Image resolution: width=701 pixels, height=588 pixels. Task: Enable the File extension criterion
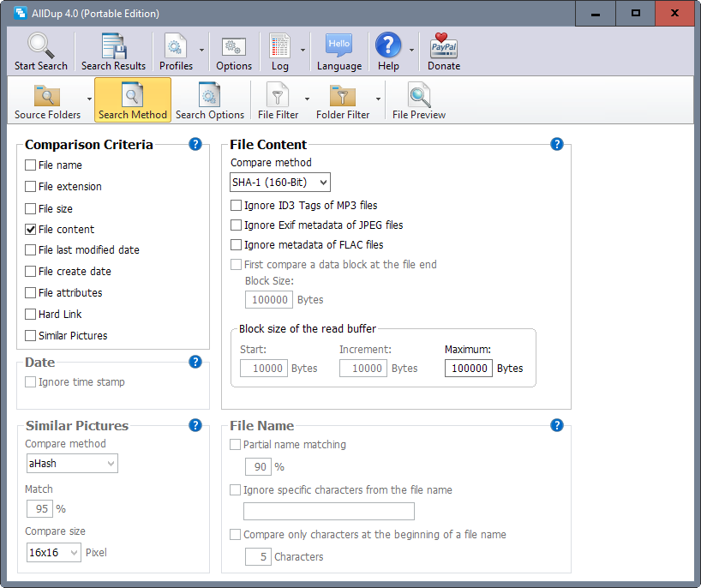coord(30,187)
